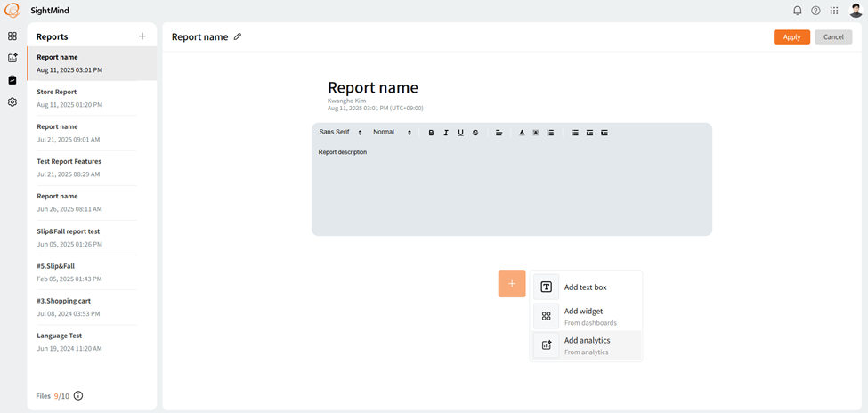Open the notifications bell
Viewport: 868px width, 413px height.
(x=798, y=11)
